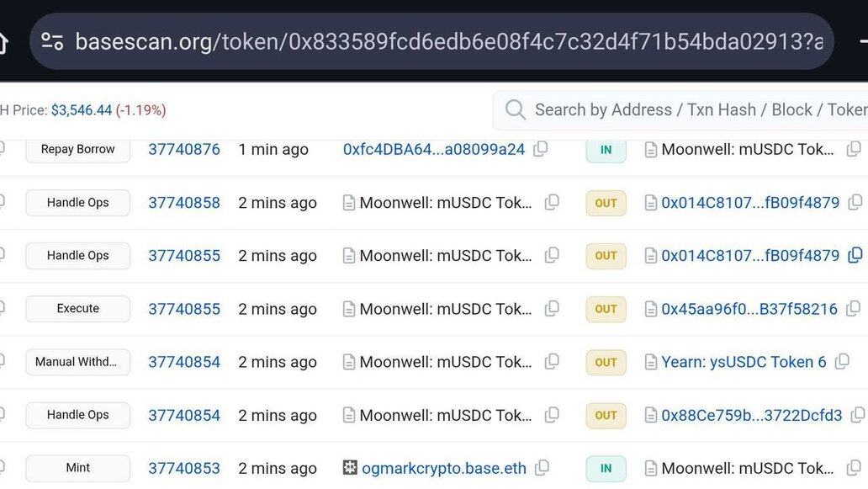Open block 37740876 link
This screenshot has width=868, height=489.
pyautogui.click(x=184, y=150)
